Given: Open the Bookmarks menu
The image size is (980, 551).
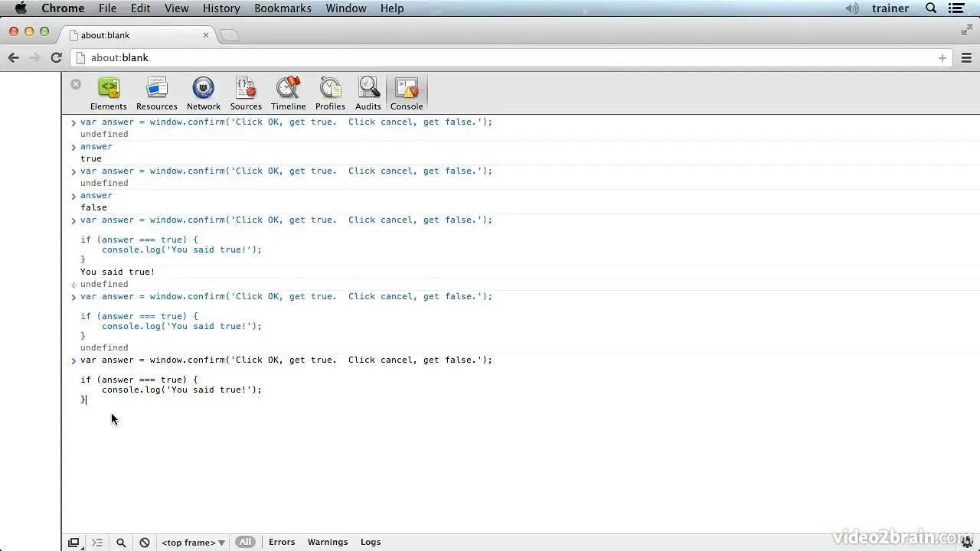Looking at the screenshot, I should click(283, 8).
